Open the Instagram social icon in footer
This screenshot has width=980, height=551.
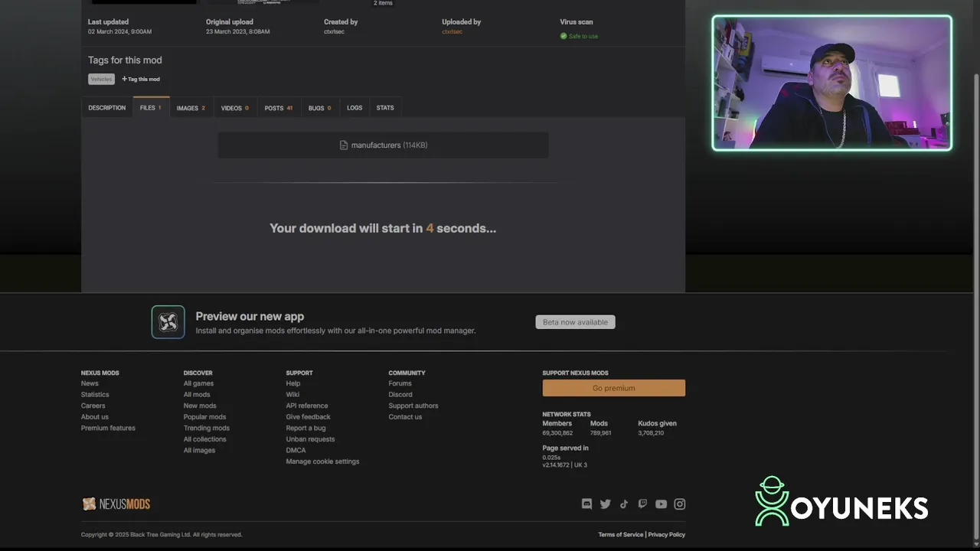pyautogui.click(x=680, y=504)
